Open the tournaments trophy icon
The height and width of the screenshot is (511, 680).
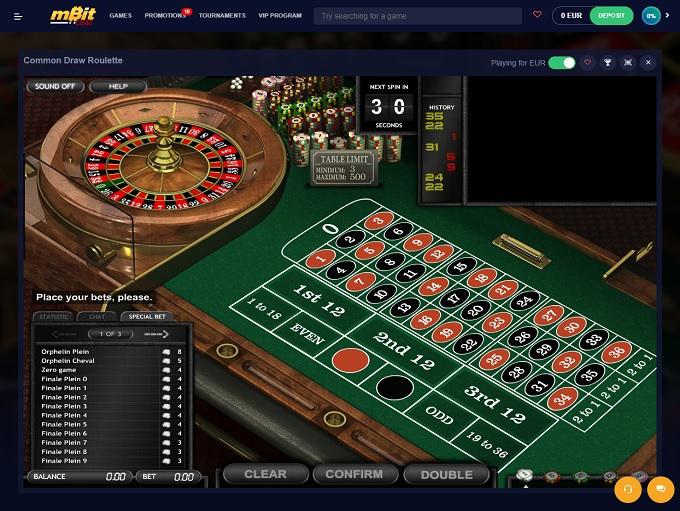tap(608, 62)
